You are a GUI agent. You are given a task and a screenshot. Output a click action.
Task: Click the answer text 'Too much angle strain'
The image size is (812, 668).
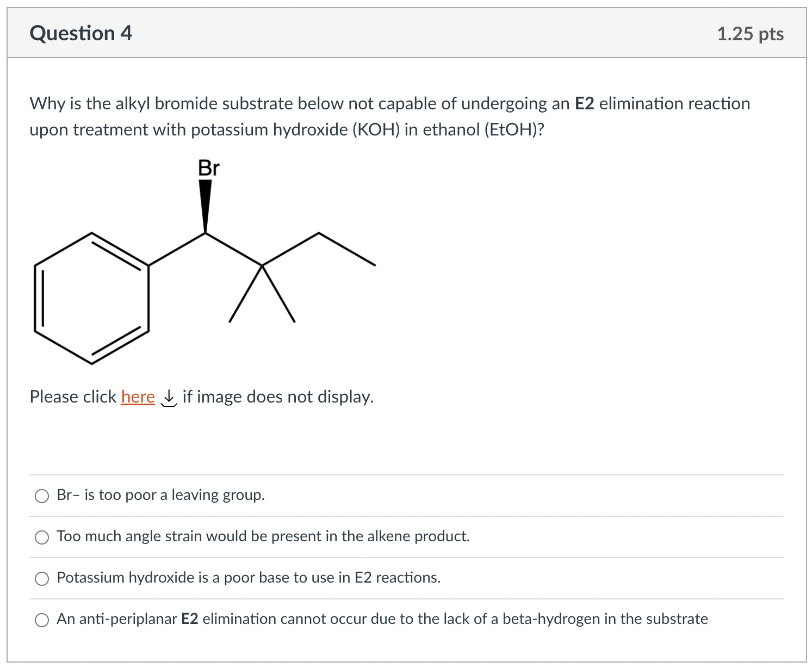pos(263,536)
